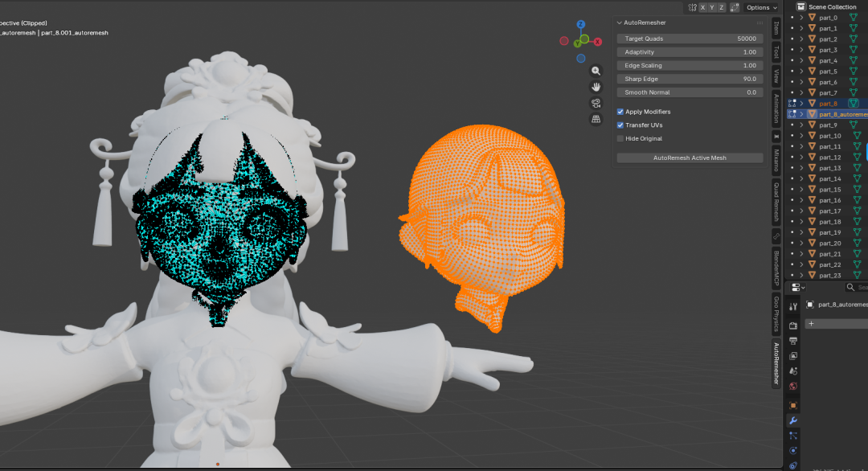Screen dimensions: 868x471
Task: Expand part_8 tree arrow
Action: tap(801, 104)
